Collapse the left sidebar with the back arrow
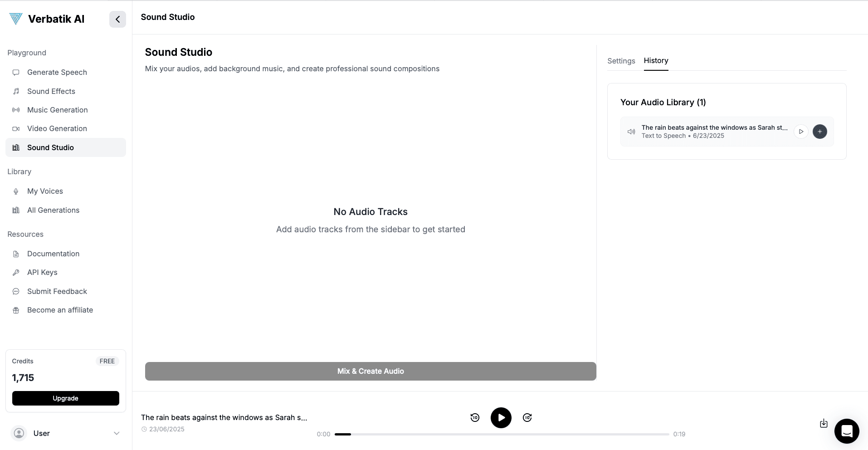The height and width of the screenshot is (450, 868). [117, 19]
